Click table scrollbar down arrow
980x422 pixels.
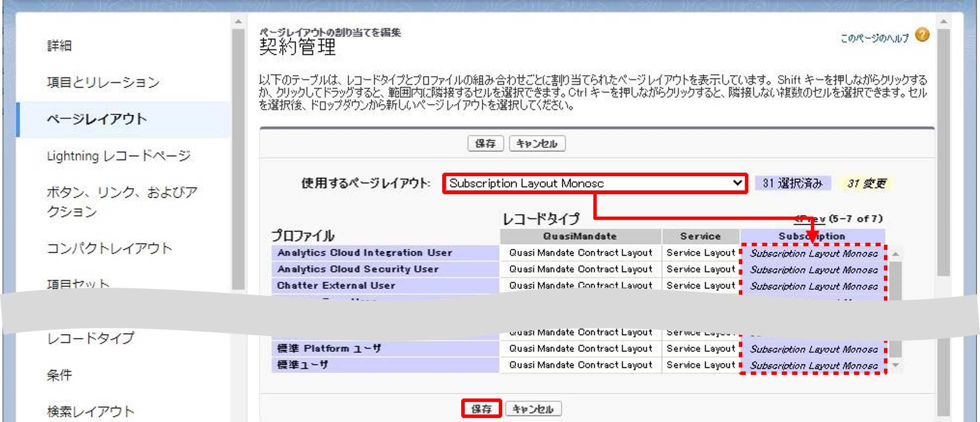[895, 365]
